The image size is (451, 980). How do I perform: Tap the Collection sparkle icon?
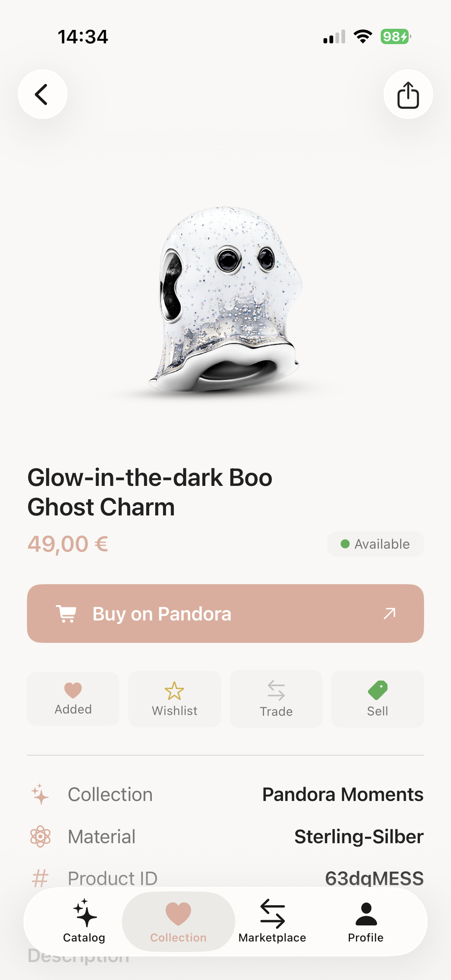point(40,794)
